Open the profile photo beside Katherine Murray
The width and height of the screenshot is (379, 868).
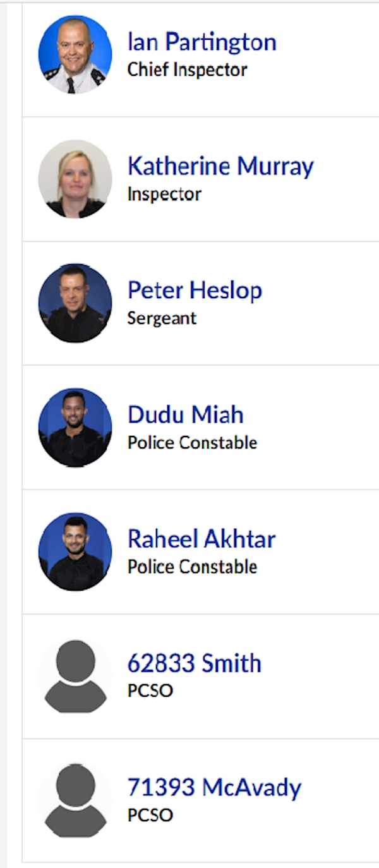click(x=75, y=179)
